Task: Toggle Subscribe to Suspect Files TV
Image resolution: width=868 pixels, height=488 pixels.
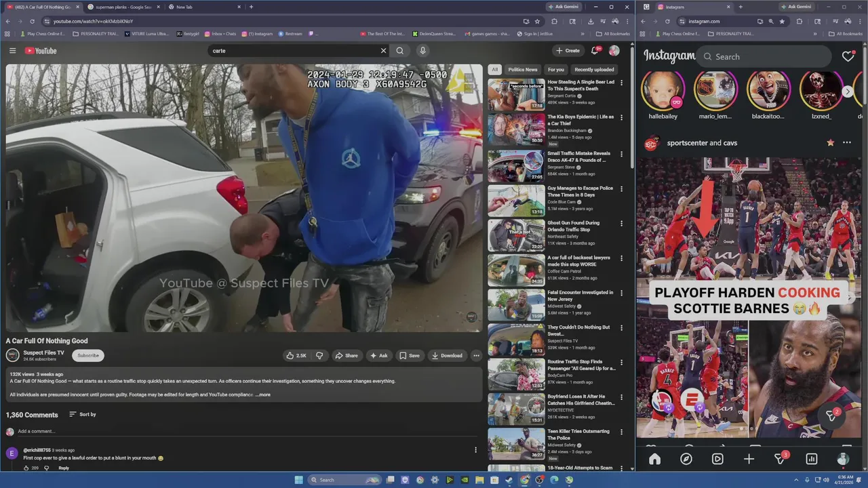Action: [88, 355]
